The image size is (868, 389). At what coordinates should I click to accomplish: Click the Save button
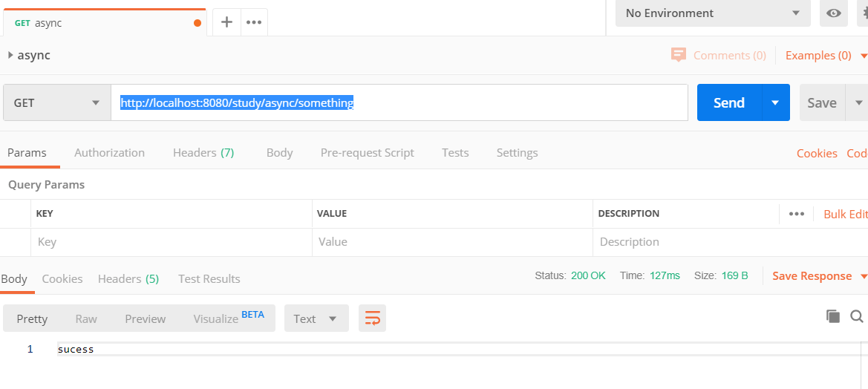click(822, 102)
